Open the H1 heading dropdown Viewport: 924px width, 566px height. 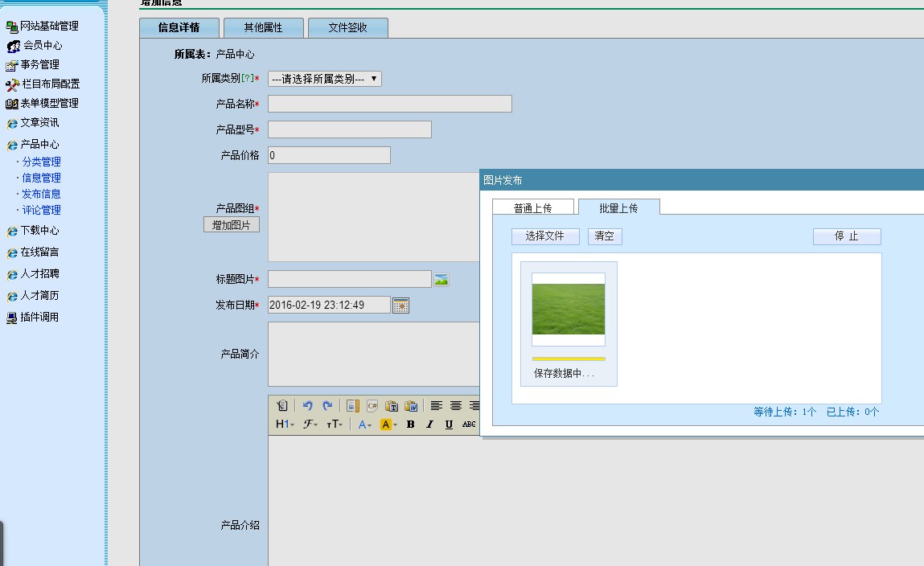(x=285, y=424)
